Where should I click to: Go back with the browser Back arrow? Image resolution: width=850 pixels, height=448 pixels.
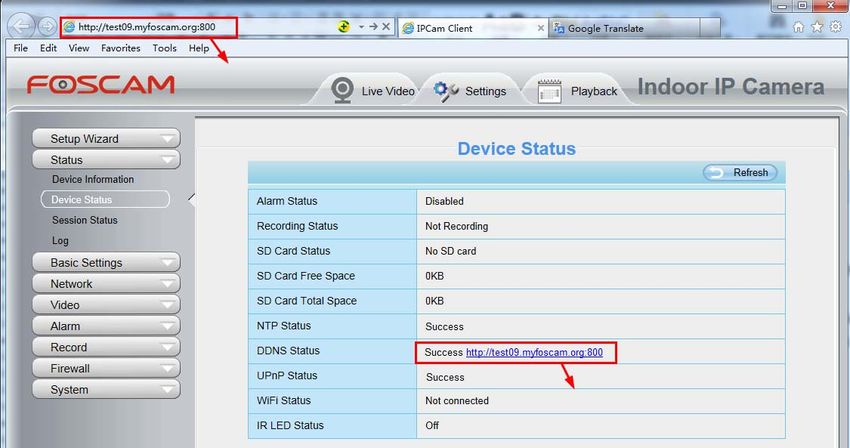(22, 26)
